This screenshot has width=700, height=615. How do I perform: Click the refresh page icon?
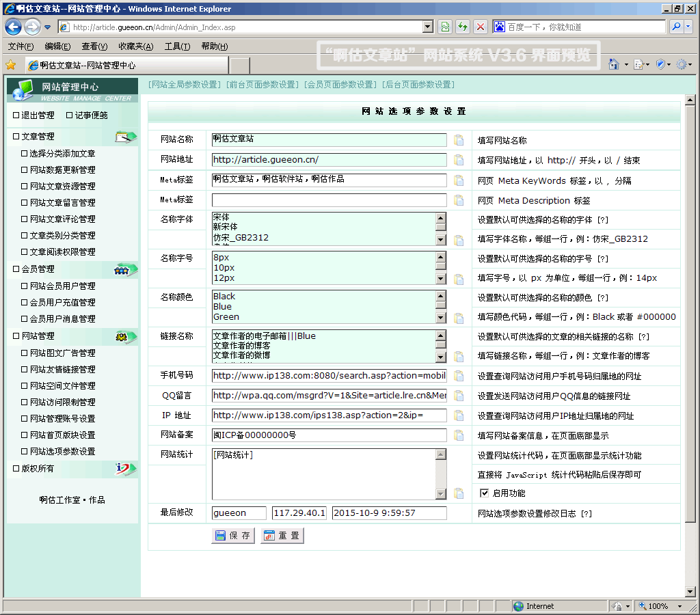point(463,27)
